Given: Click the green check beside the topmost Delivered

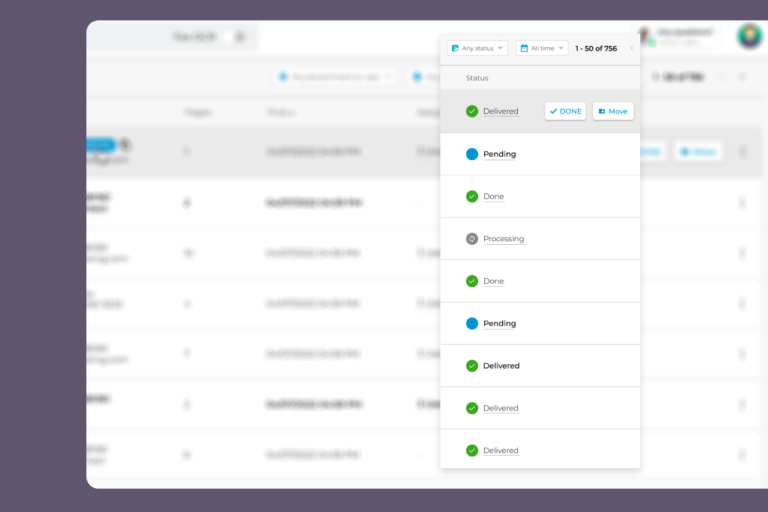Looking at the screenshot, I should point(472,111).
